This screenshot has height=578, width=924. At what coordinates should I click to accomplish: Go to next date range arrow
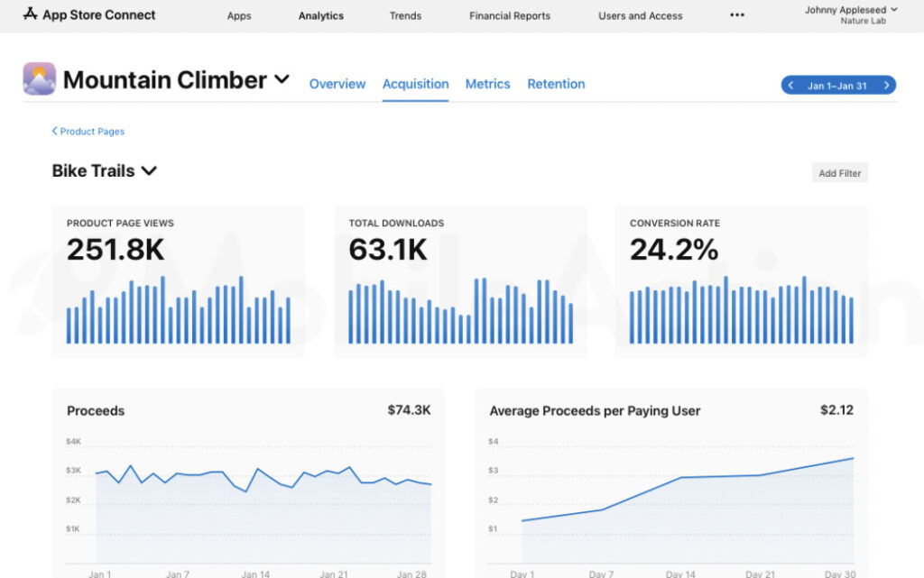tap(886, 86)
